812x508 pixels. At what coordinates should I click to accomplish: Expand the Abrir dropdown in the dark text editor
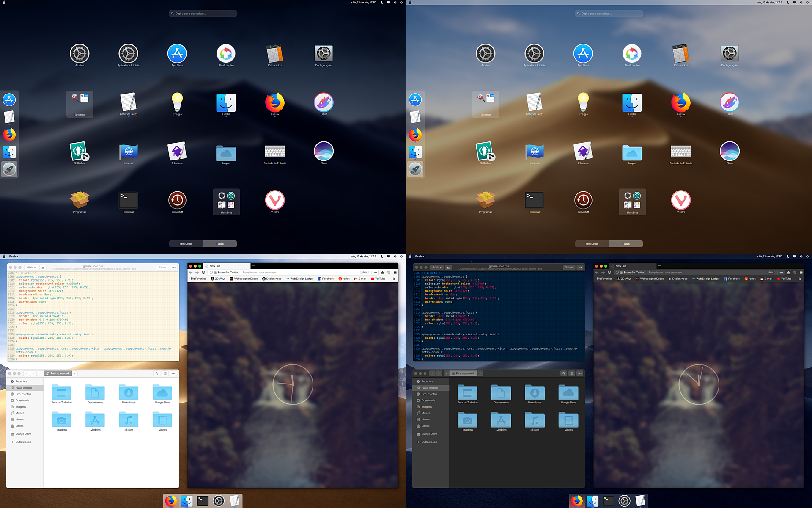(437, 268)
